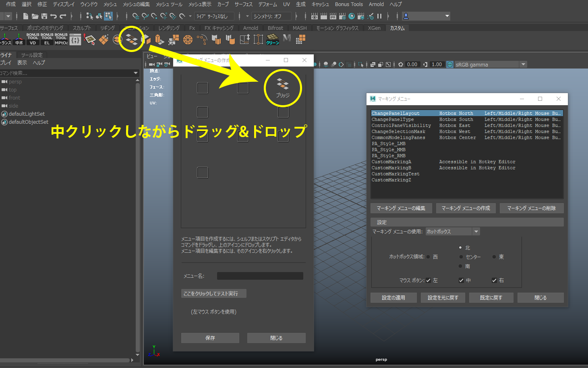Check the 右 mouse button checkbox
Image resolution: width=588 pixels, height=368 pixels.
[x=494, y=281]
